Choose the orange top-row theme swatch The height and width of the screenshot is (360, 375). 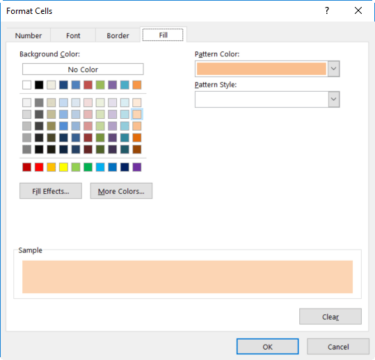click(137, 85)
